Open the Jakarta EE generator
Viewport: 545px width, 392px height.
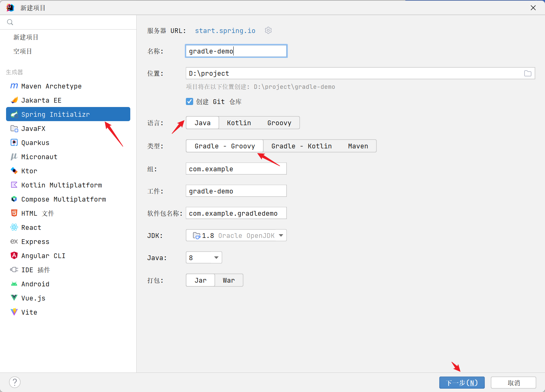pyautogui.click(x=41, y=100)
